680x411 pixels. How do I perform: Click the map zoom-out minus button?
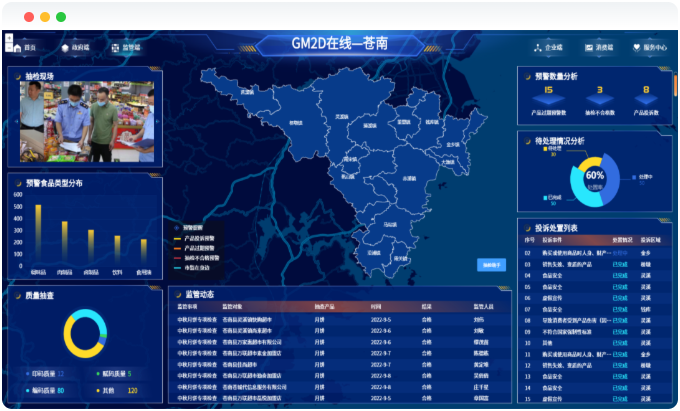click(x=8, y=48)
